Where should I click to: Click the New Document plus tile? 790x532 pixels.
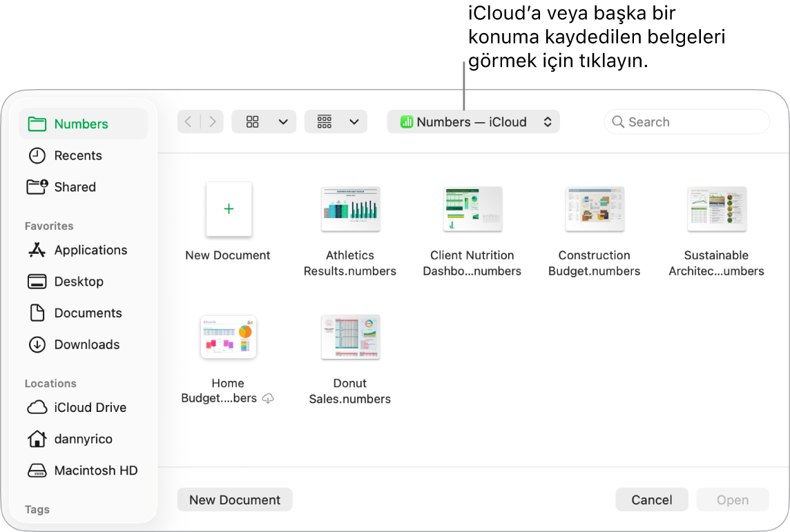pyautogui.click(x=229, y=209)
